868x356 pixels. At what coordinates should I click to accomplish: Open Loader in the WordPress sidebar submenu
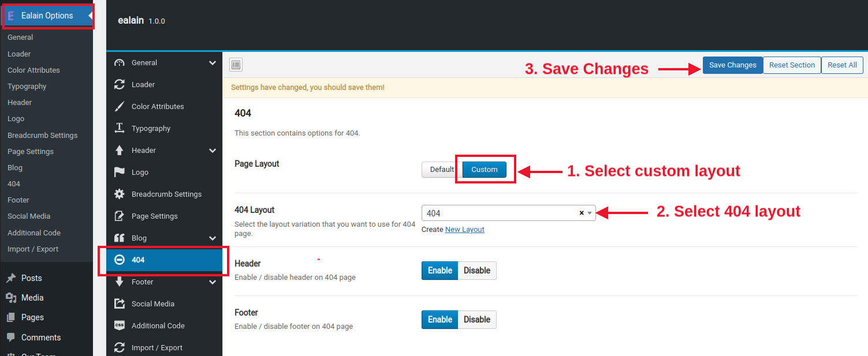(x=19, y=54)
